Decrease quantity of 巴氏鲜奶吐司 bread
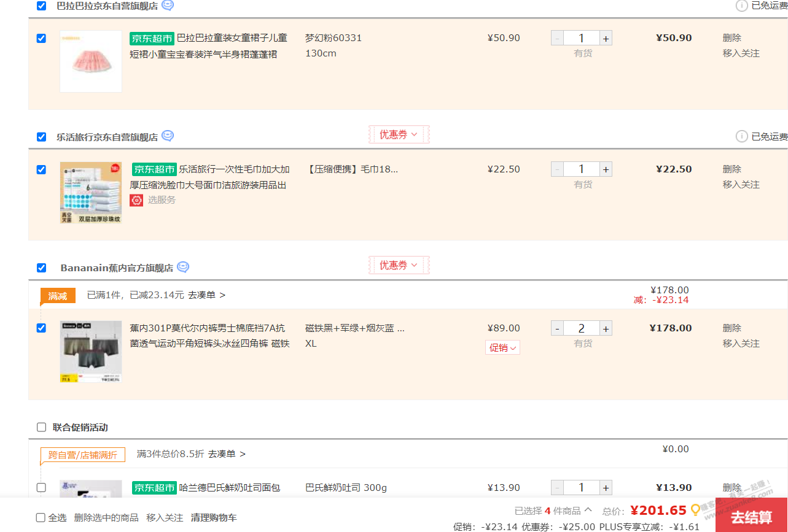Viewport: 788px width, 532px height. 557,488
